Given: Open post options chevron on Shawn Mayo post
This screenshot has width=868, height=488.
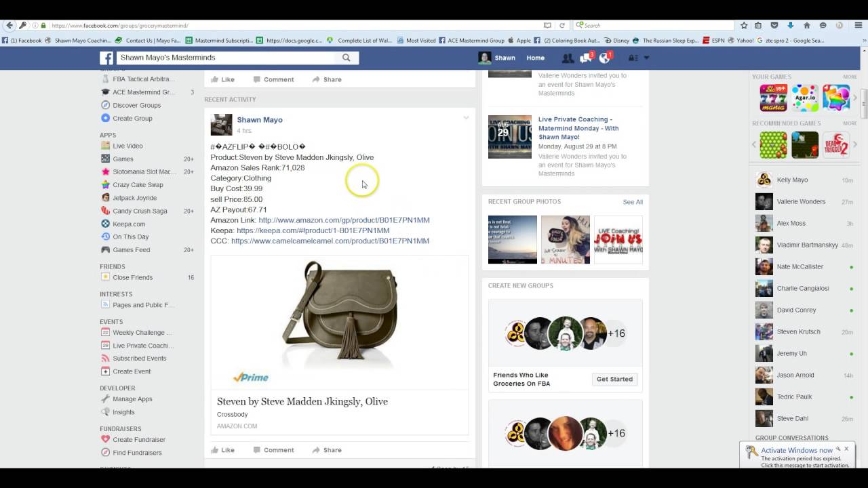Looking at the screenshot, I should [x=466, y=118].
